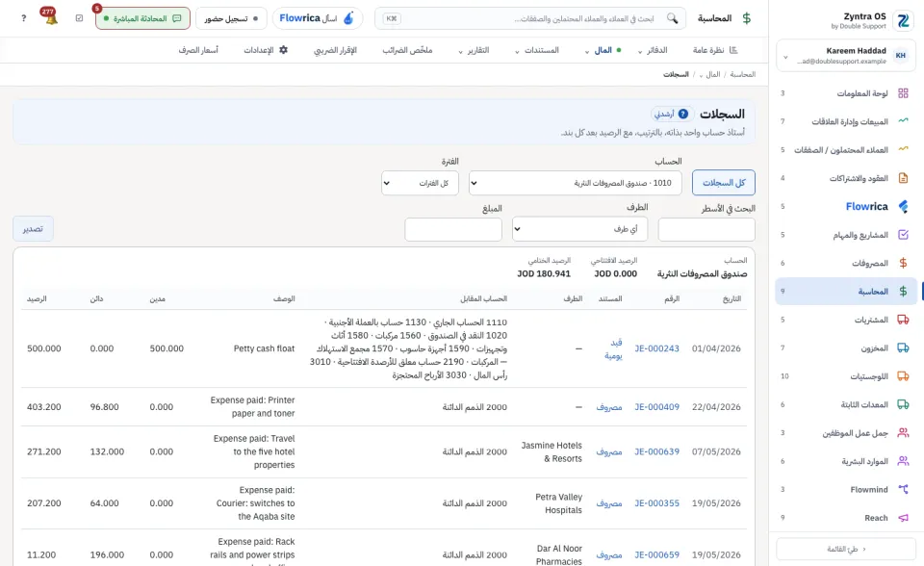
Task: Open the Dashboard (لوحة المعلومات) sidebar icon
Action: [x=903, y=93]
